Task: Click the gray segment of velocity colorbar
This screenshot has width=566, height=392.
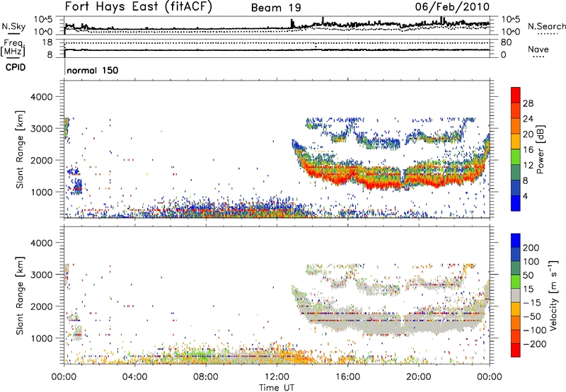Action: pos(516,295)
